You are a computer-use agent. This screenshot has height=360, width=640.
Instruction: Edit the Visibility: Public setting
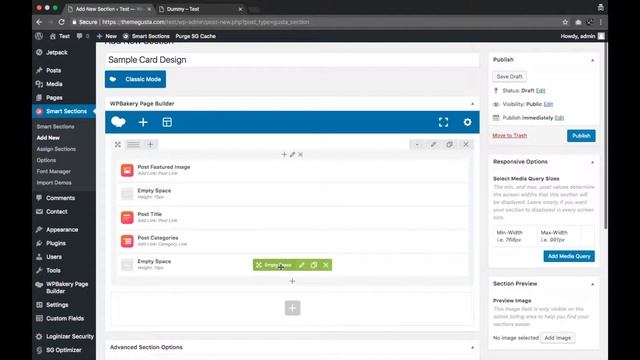coord(548,104)
